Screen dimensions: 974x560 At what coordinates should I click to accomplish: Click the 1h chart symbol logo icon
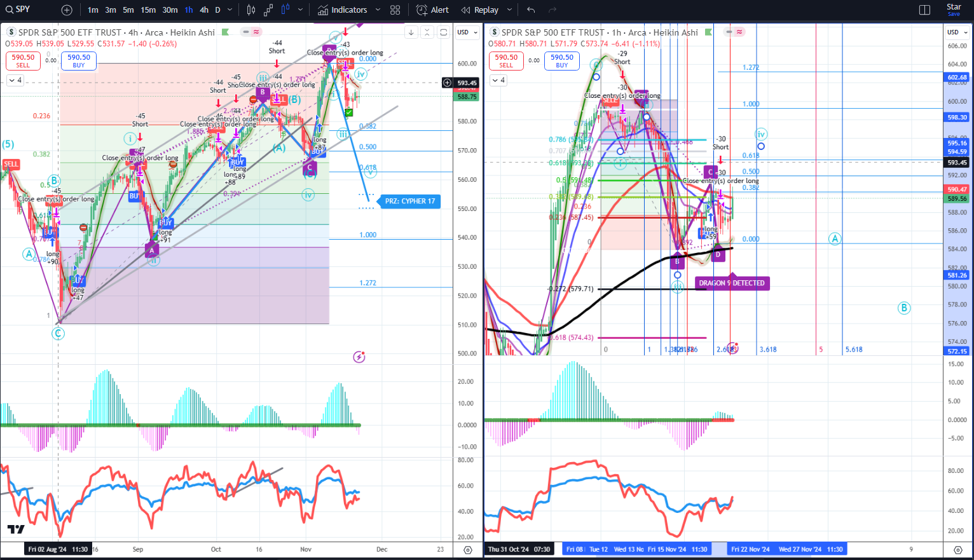coord(495,32)
